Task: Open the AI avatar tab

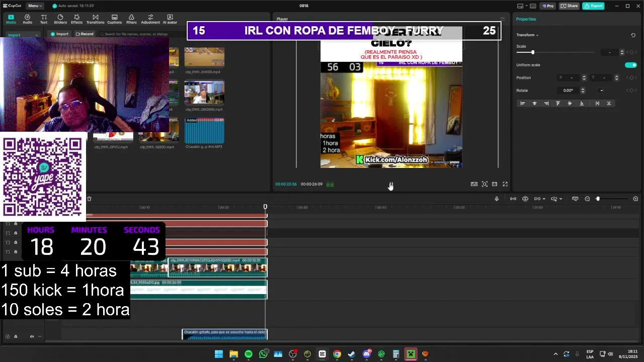Action: (170, 19)
